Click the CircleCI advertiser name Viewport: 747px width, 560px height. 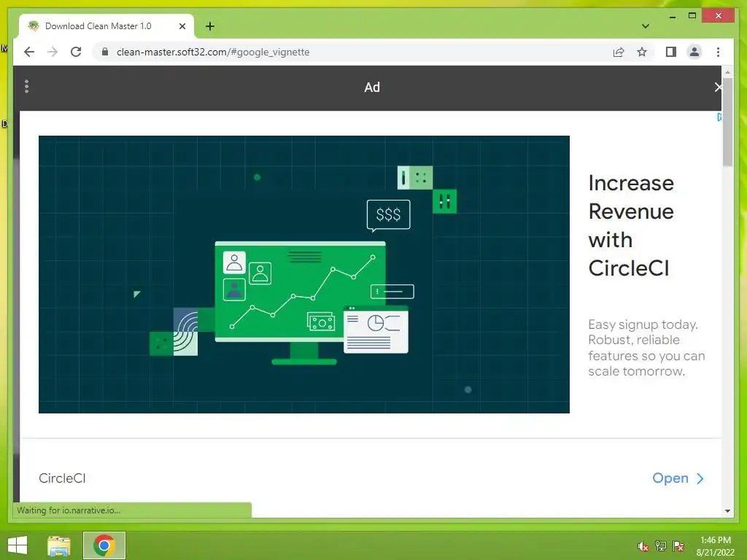click(x=63, y=478)
